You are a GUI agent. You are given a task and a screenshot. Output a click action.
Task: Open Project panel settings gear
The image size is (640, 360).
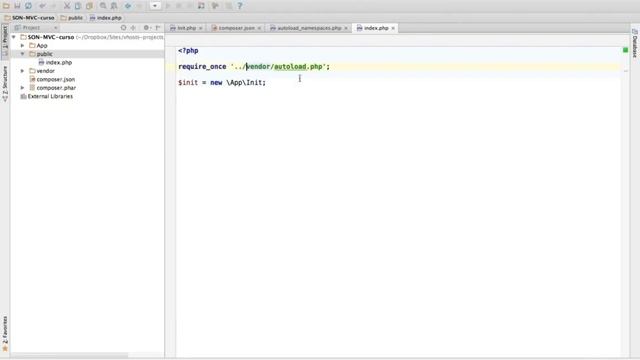(147, 28)
